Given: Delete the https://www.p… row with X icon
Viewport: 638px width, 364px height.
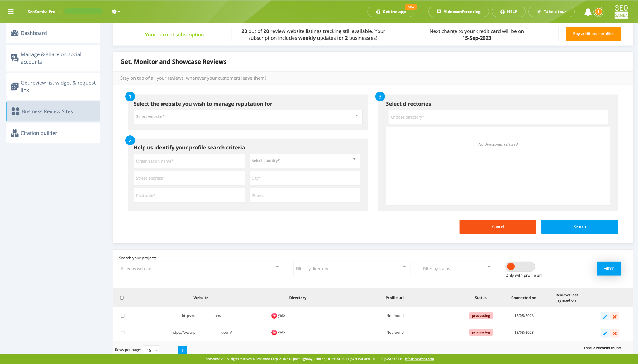Looking at the screenshot, I should click(x=614, y=333).
